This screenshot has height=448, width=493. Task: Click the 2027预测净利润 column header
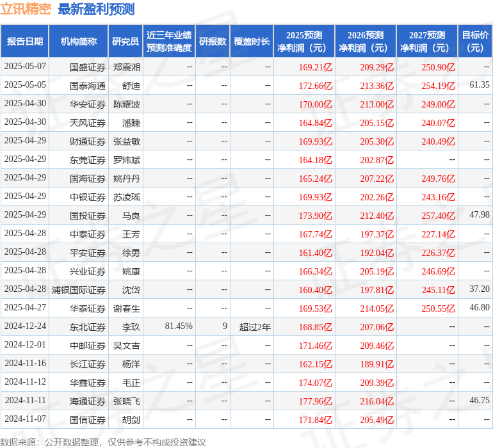pos(427,41)
